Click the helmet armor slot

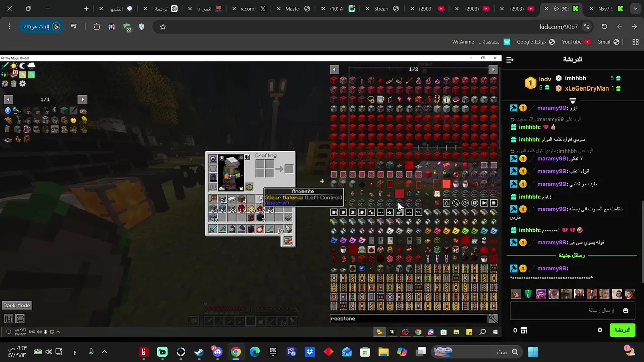(x=213, y=159)
